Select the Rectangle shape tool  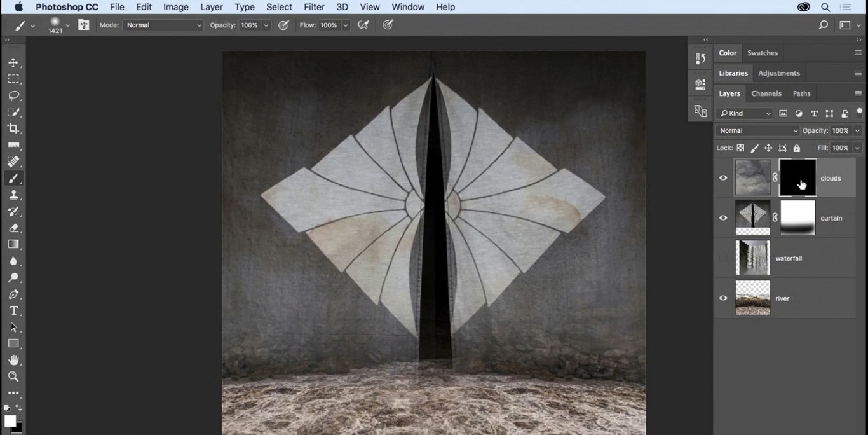tap(13, 344)
